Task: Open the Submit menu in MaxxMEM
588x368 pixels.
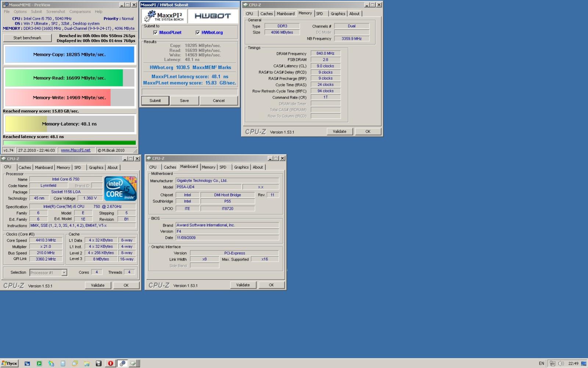Action: (36, 11)
